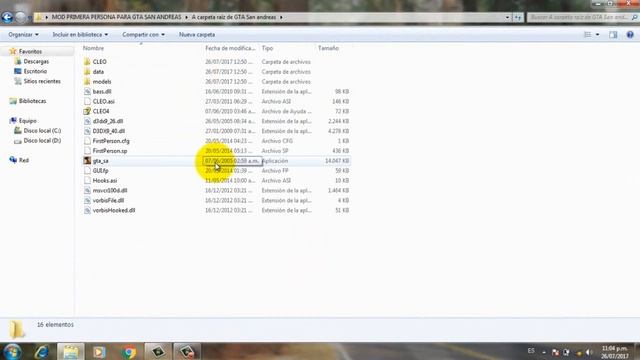
Task: Click the 14,047 KB size cell
Action: (337, 161)
